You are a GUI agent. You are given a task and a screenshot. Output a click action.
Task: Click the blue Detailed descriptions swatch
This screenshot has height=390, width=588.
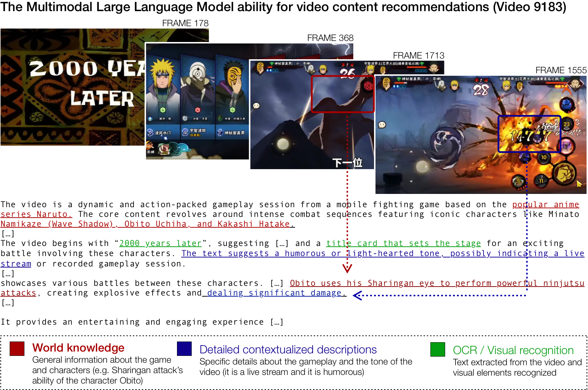(185, 349)
